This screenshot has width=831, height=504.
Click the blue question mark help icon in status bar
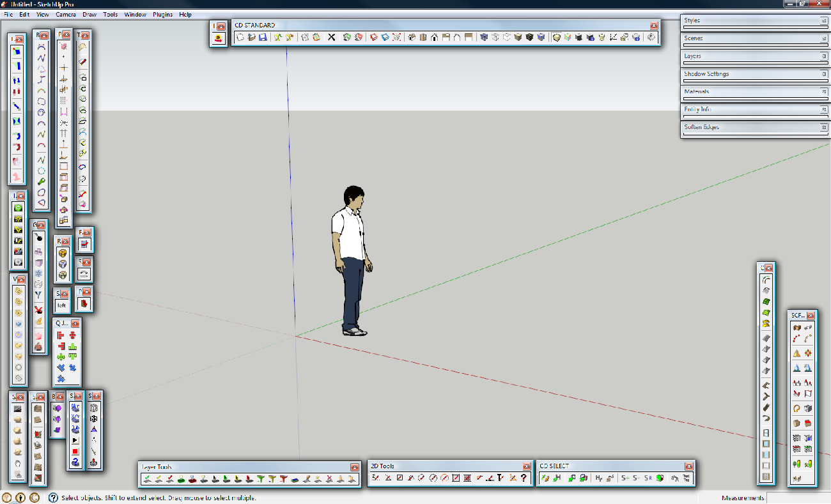[53, 498]
